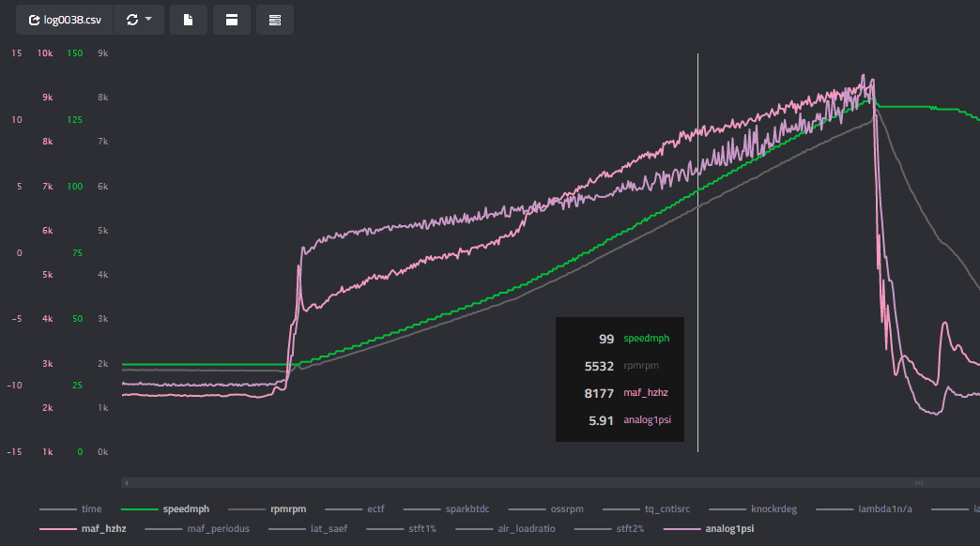
Task: Click the 10k axis label
Action: 45,53
